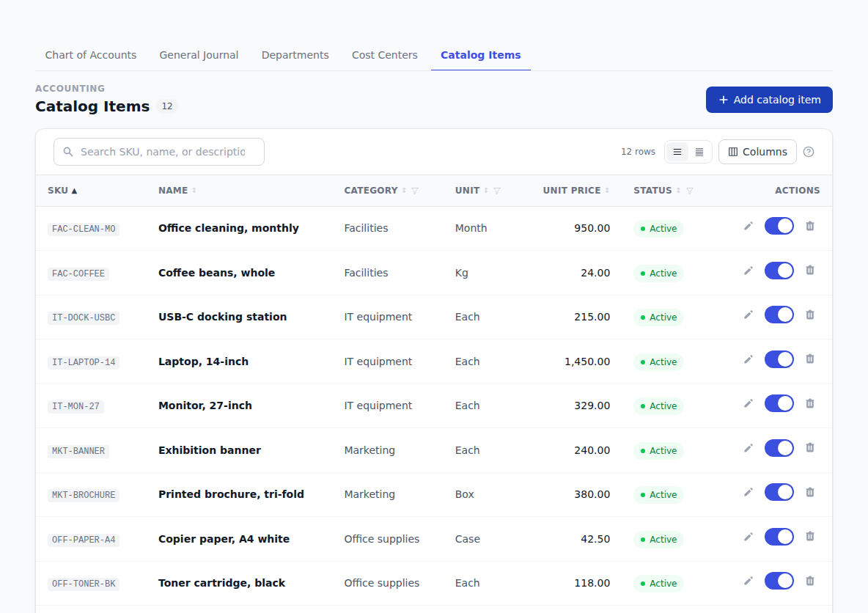Viewport: 868px width, 613px height.
Task: Delete the Office cleaning, monthly item
Action: [x=810, y=226]
